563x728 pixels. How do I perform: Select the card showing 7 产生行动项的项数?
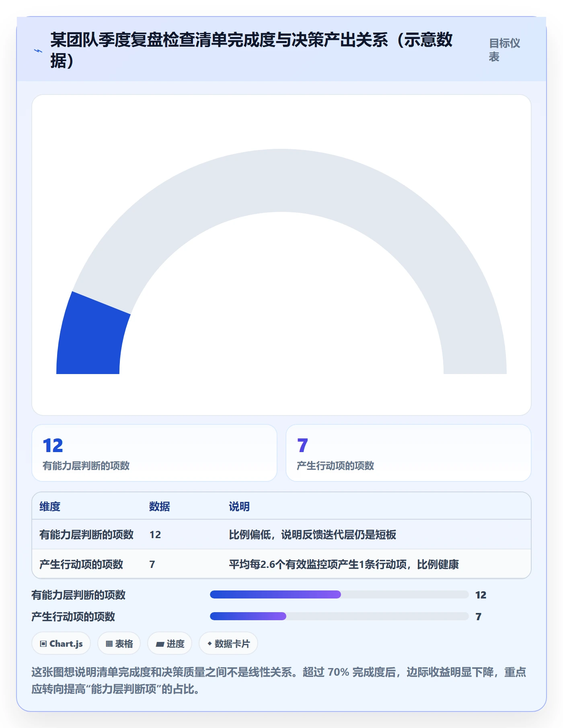click(409, 453)
